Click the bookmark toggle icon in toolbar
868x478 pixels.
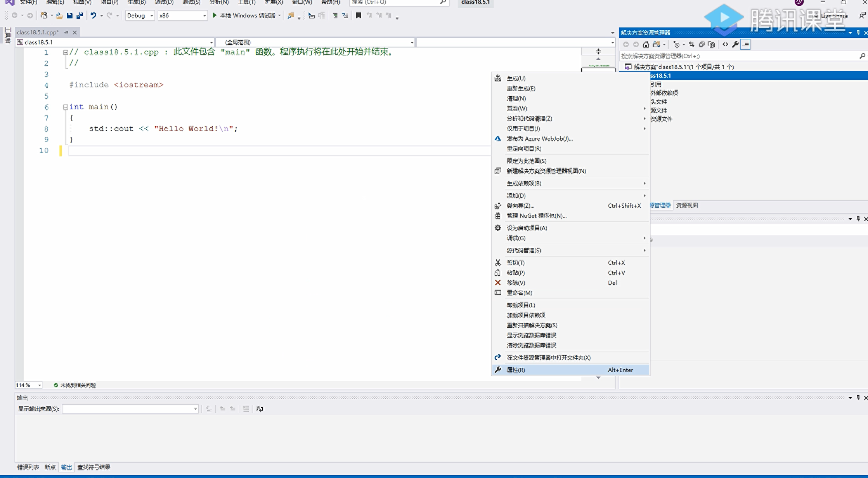click(359, 16)
